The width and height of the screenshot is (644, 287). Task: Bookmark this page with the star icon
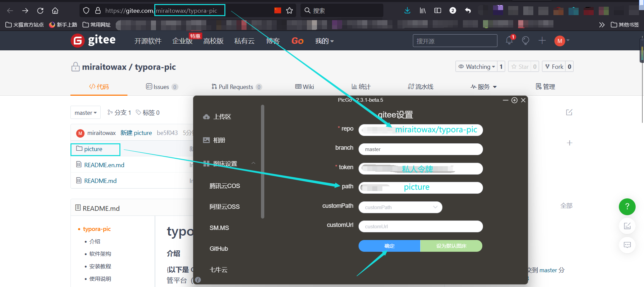point(289,11)
